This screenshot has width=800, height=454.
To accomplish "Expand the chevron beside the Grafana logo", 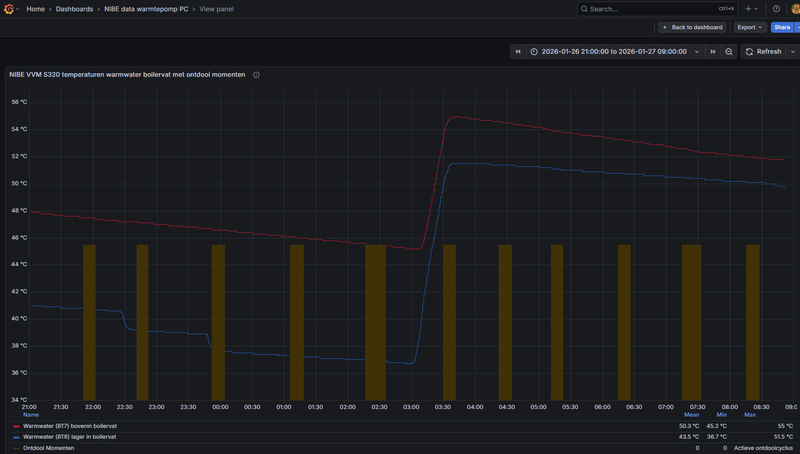I will coord(18,9).
